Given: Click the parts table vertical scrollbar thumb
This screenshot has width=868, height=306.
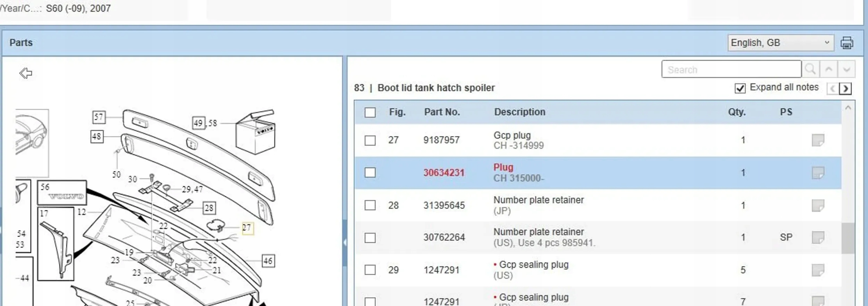Looking at the screenshot, I should [848, 238].
